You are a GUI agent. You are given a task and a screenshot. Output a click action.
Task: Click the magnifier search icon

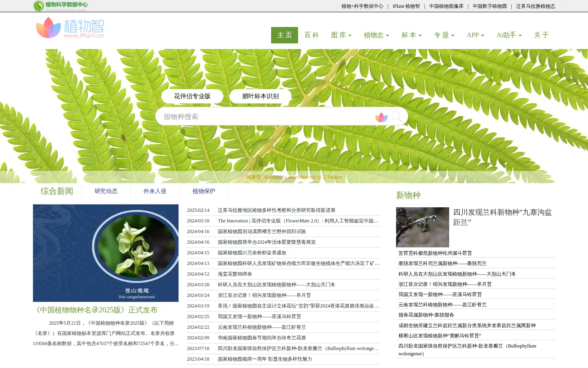[x=397, y=117]
